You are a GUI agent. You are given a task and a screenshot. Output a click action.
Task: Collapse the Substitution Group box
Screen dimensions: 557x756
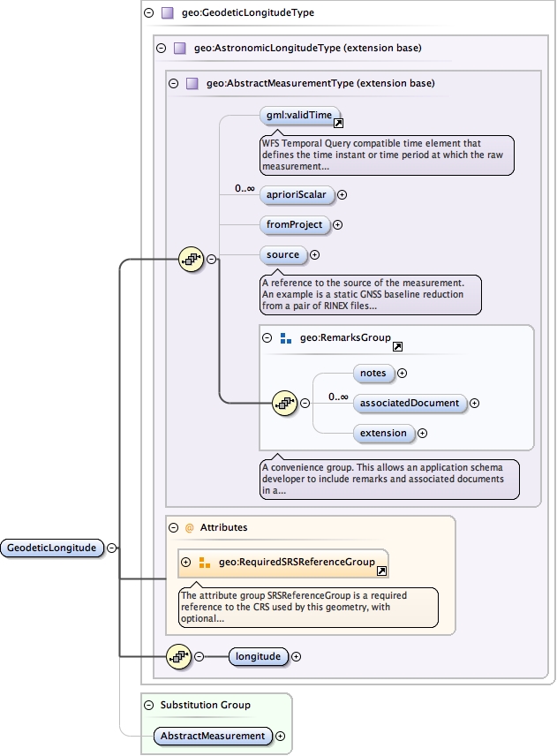149,706
